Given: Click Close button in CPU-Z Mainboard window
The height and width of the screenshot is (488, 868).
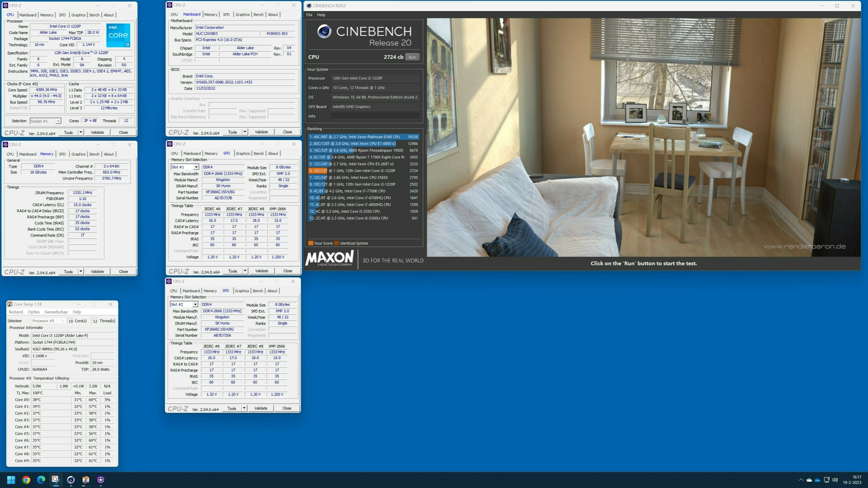Looking at the screenshot, I should (288, 132).
